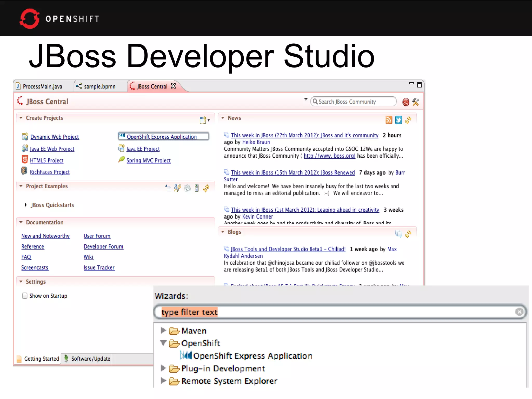Expand the Maven wizard folder
The width and height of the screenshot is (532, 399).
163,330
